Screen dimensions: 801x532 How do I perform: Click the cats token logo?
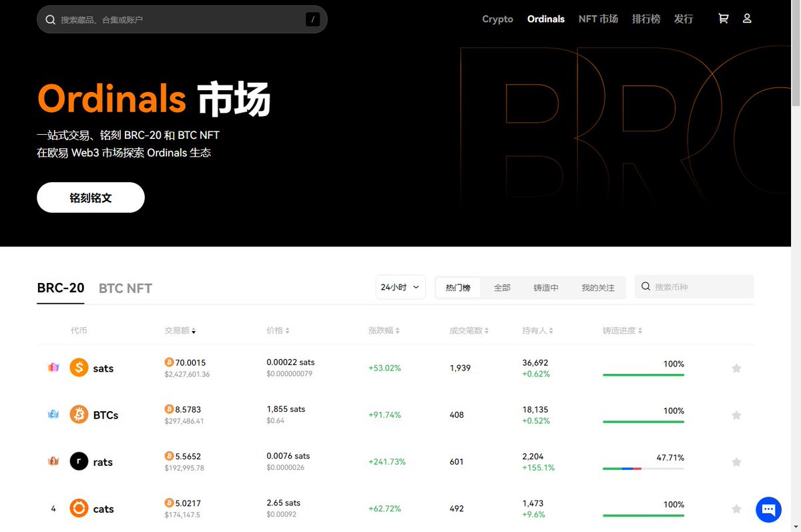(79, 509)
